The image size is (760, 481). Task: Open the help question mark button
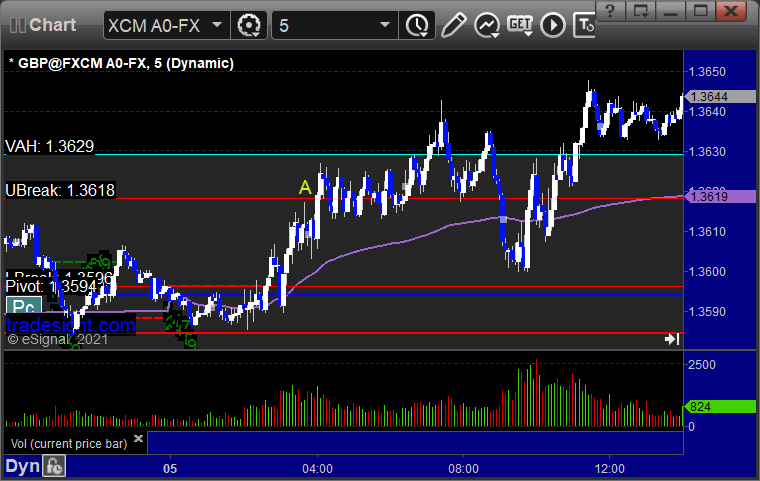point(610,11)
